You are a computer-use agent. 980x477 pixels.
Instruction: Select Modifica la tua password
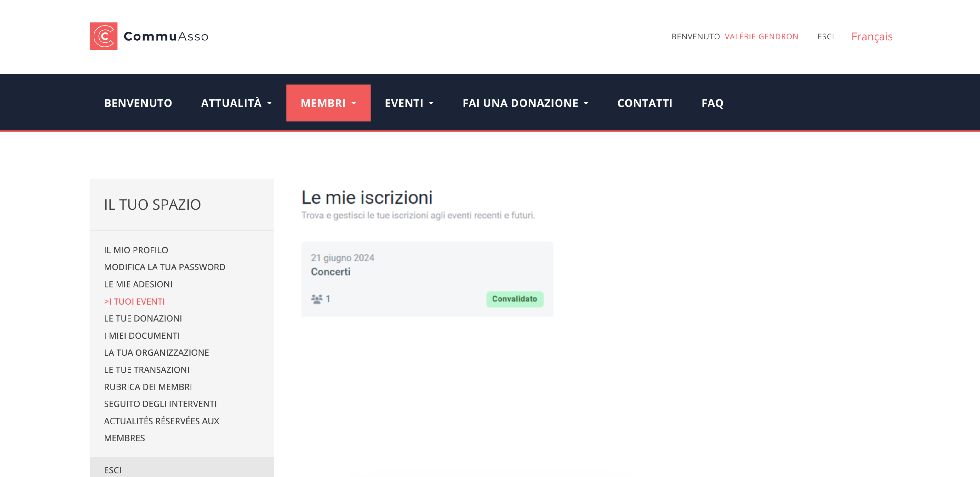point(164,267)
